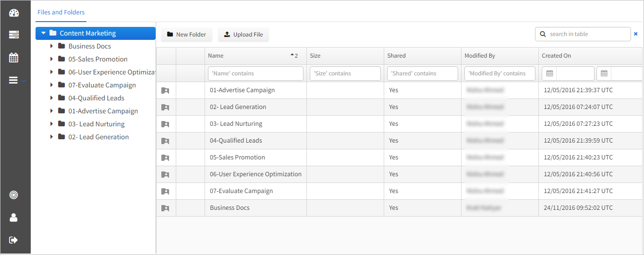Open the first Created On date picker
Screen dimensions: 644x255
coord(550,73)
